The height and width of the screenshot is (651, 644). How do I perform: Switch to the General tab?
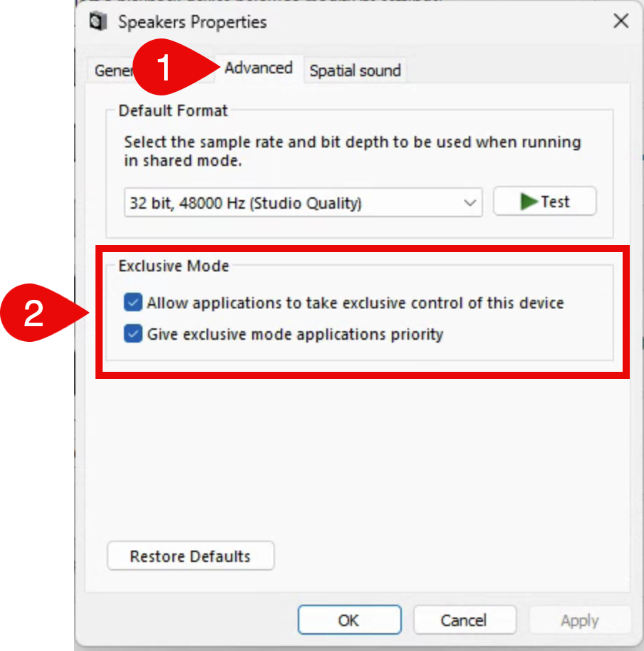click(x=114, y=71)
